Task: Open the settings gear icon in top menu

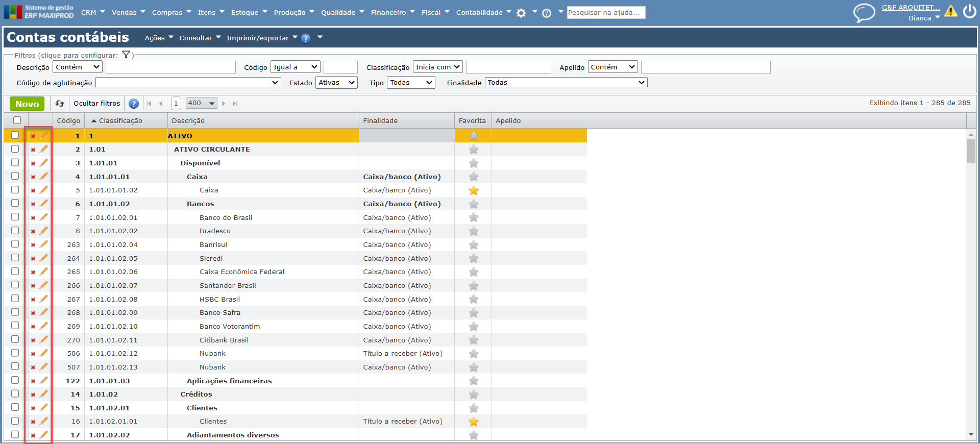Action: pyautogui.click(x=521, y=13)
